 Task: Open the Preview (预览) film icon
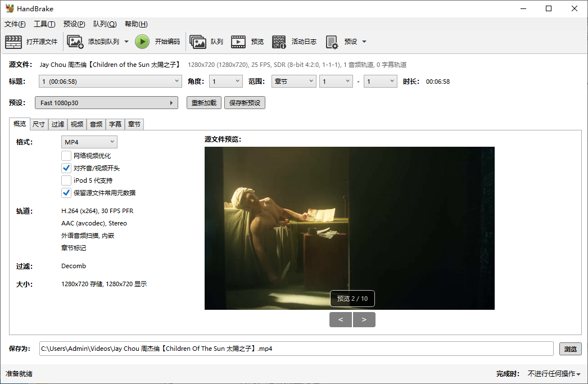click(238, 42)
